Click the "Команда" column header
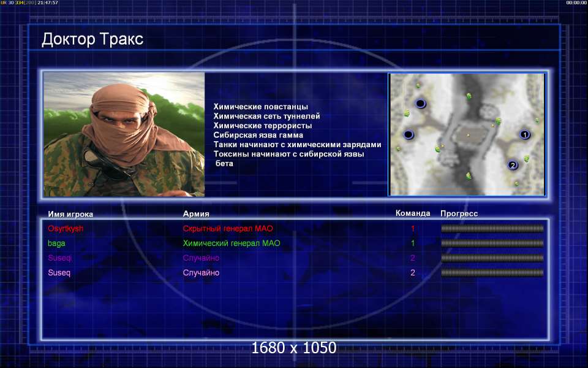Image resolution: width=588 pixels, height=368 pixels. tap(413, 213)
